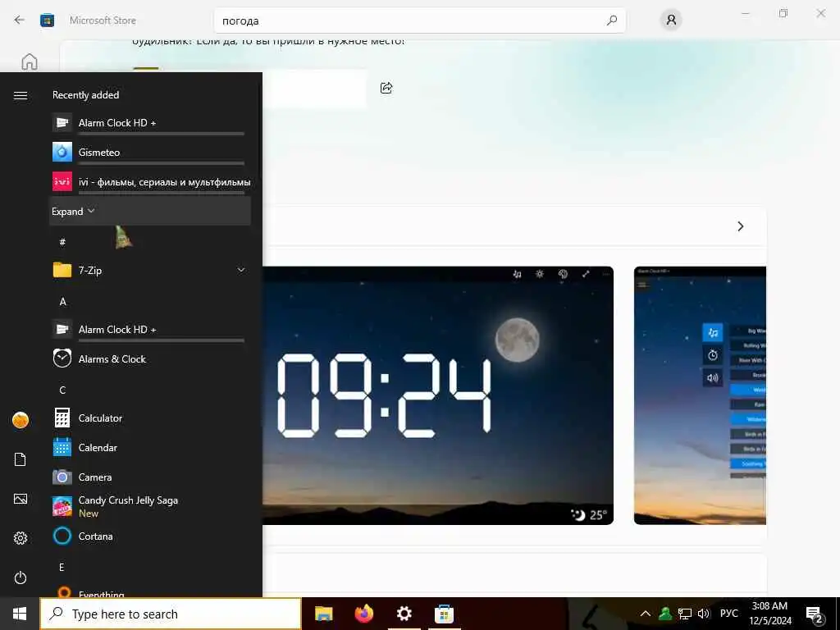
Task: Launch Calculator from Start menu
Action: tap(150, 418)
